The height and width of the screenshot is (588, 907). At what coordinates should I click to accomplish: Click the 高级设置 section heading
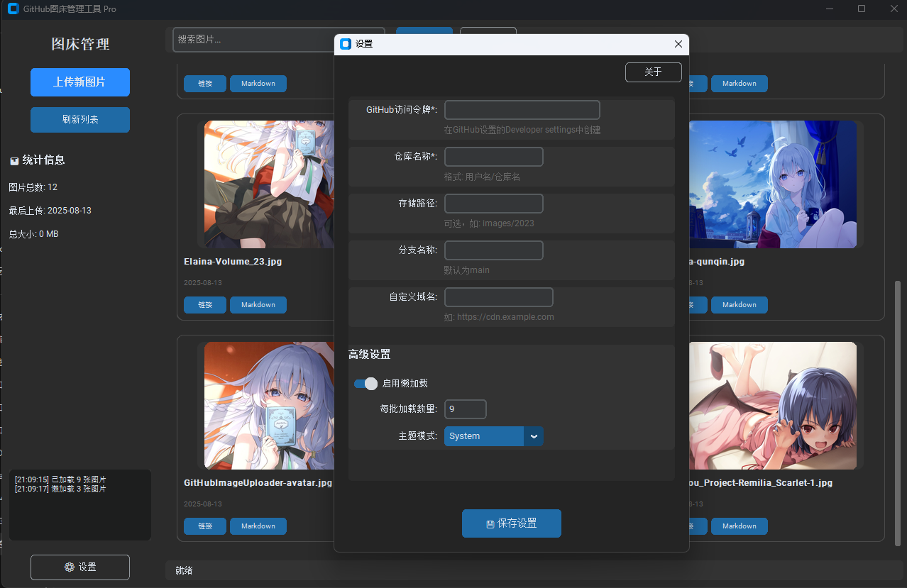click(x=369, y=354)
